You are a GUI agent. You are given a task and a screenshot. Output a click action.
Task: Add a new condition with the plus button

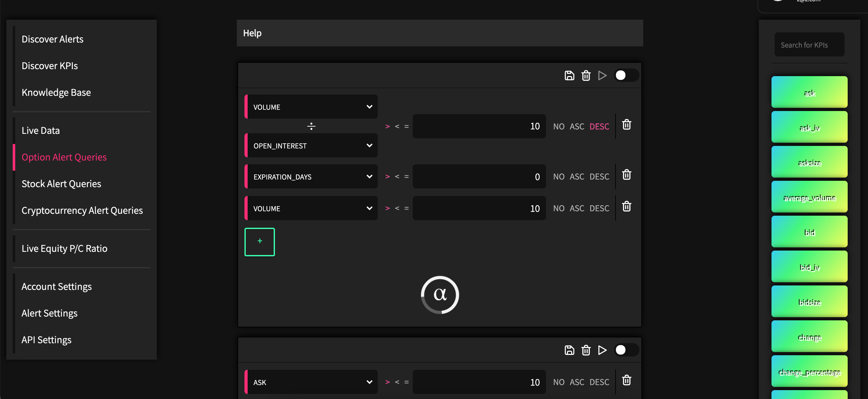click(259, 242)
